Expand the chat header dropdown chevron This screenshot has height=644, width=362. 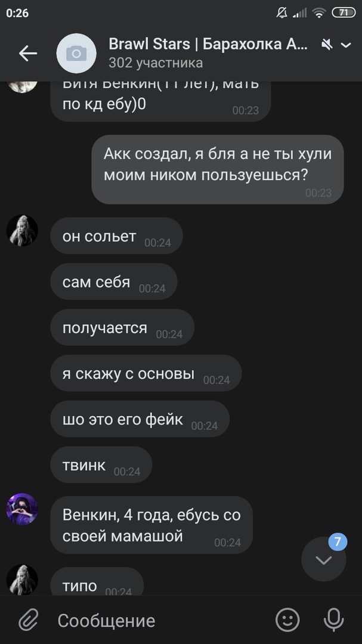pyautogui.click(x=346, y=45)
